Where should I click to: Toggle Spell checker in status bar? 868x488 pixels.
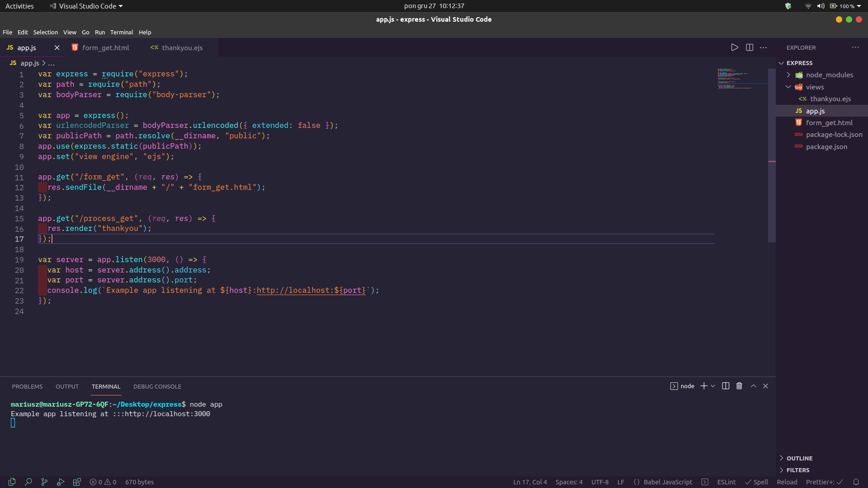coord(756,482)
